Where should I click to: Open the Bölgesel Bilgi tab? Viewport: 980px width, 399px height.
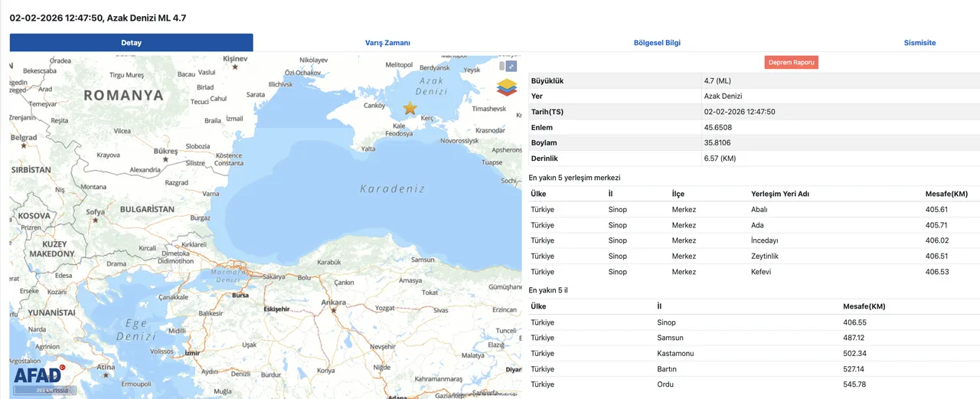(657, 43)
